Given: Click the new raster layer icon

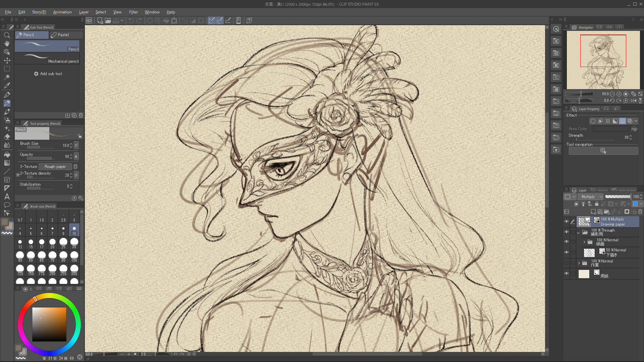Looking at the screenshot, I should (593, 212).
